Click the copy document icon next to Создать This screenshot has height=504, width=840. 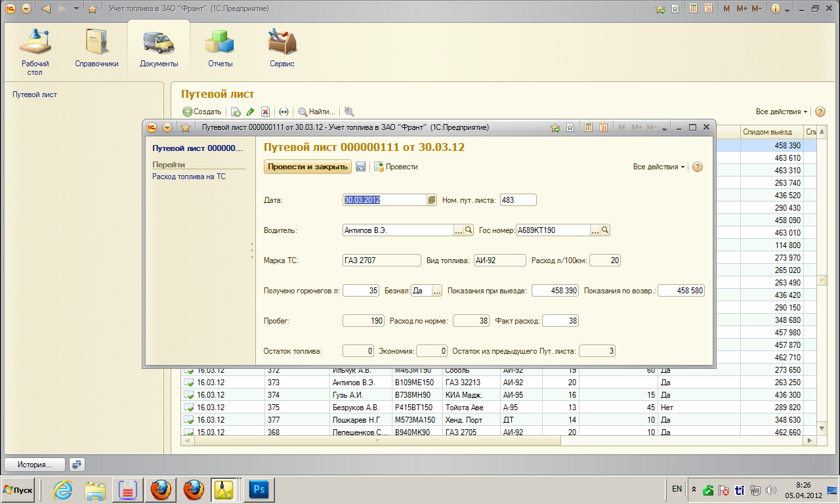tap(236, 112)
